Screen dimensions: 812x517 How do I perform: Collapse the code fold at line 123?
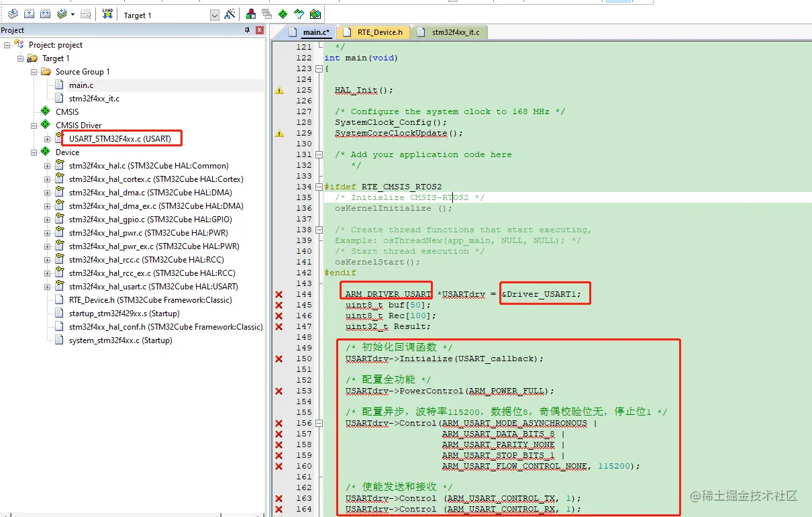[x=319, y=68]
